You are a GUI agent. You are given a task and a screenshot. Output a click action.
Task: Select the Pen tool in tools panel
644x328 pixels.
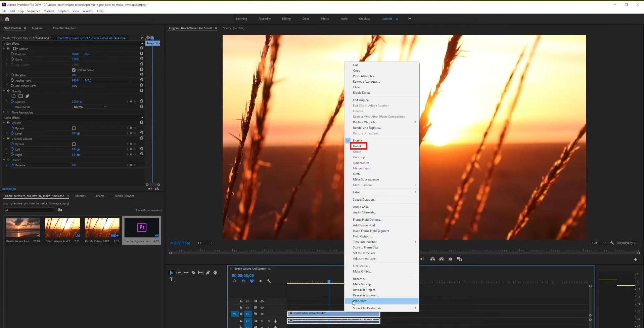tap(208, 273)
